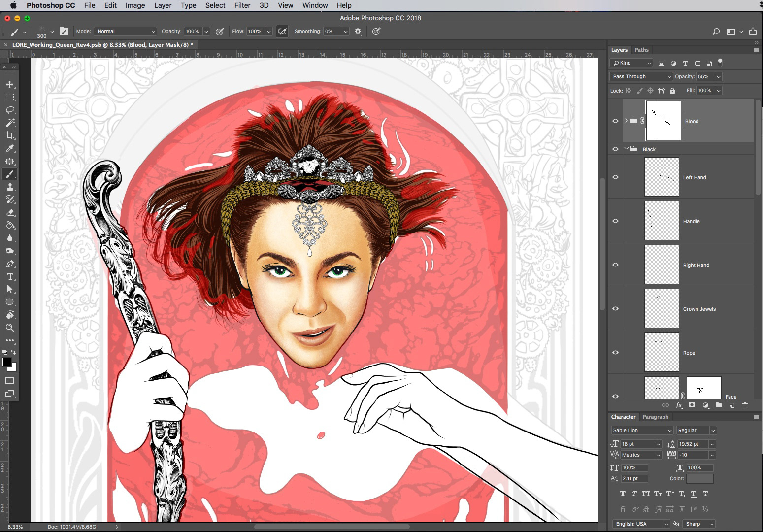Click the font size 18 pt field
Image resolution: width=763 pixels, height=532 pixels.
pos(637,444)
